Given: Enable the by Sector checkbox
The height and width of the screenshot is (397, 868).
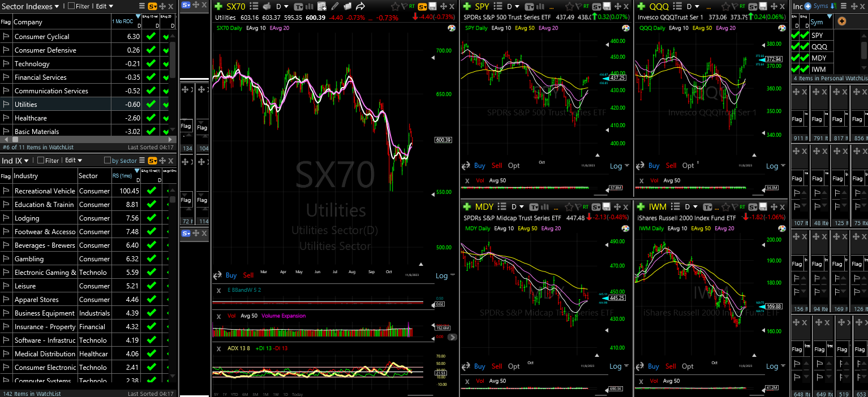Looking at the screenshot, I should pos(108,160).
